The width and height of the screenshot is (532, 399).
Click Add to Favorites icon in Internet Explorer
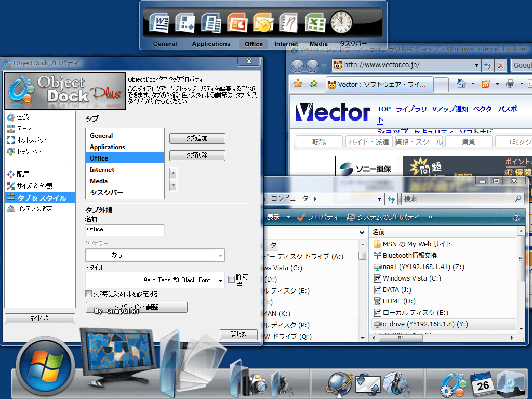[x=313, y=84]
